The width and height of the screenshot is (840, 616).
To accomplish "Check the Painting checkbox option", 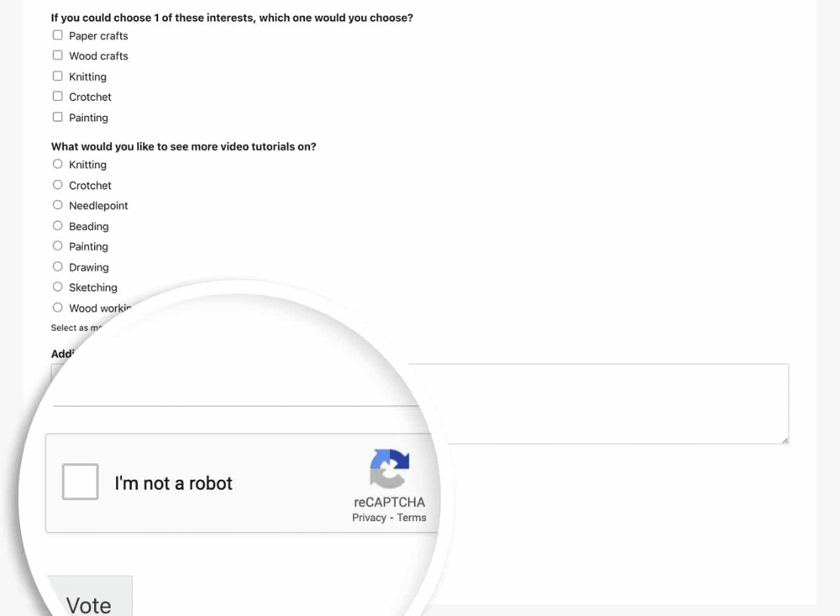I will point(57,117).
